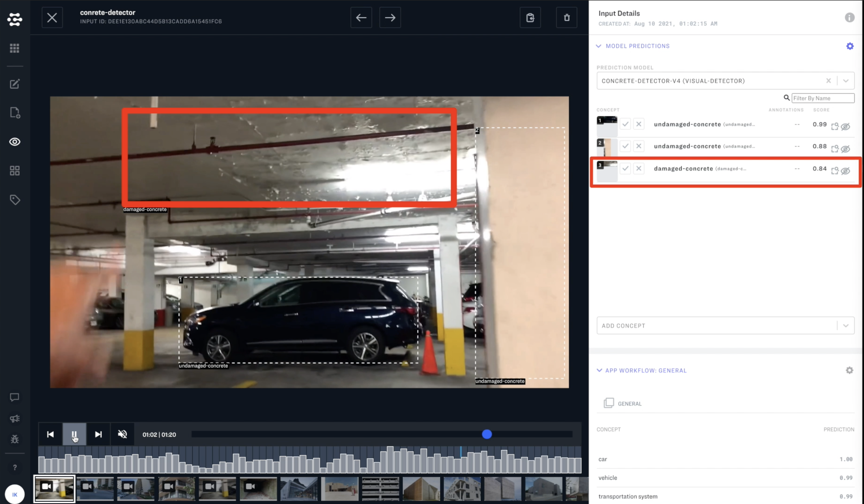Skip to next frame button
Image resolution: width=864 pixels, height=504 pixels.
[98, 434]
